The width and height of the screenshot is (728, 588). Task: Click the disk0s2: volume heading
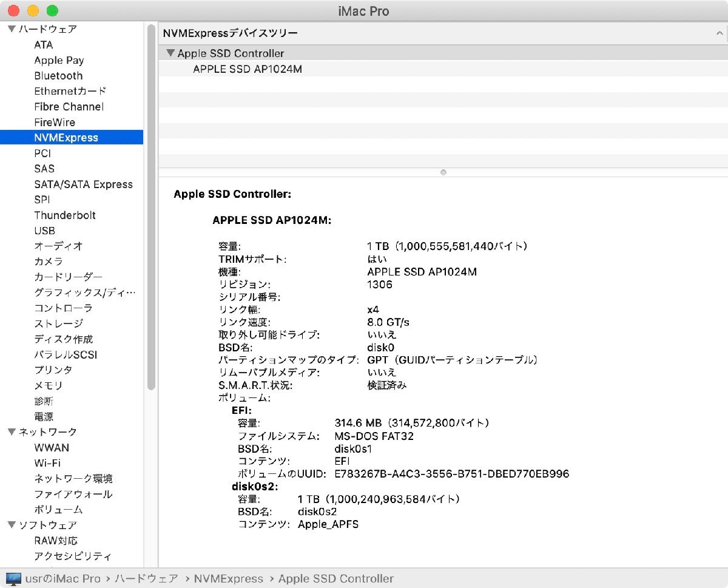[x=255, y=487]
